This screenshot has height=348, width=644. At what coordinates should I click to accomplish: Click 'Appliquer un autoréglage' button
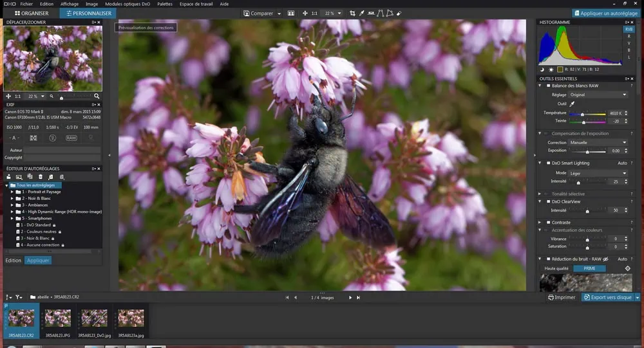coord(606,13)
